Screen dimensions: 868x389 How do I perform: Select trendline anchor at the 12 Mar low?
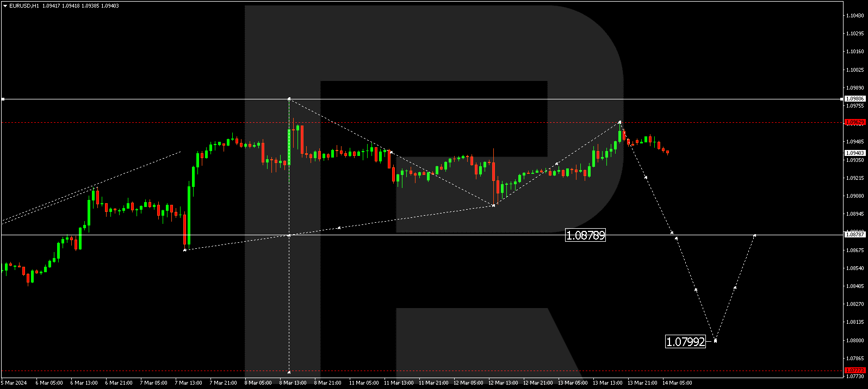coord(493,205)
